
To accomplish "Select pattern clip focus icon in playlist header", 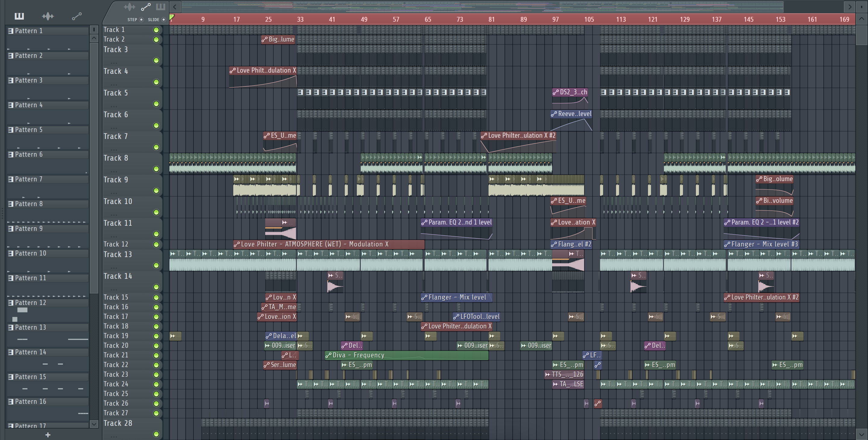I will (161, 7).
